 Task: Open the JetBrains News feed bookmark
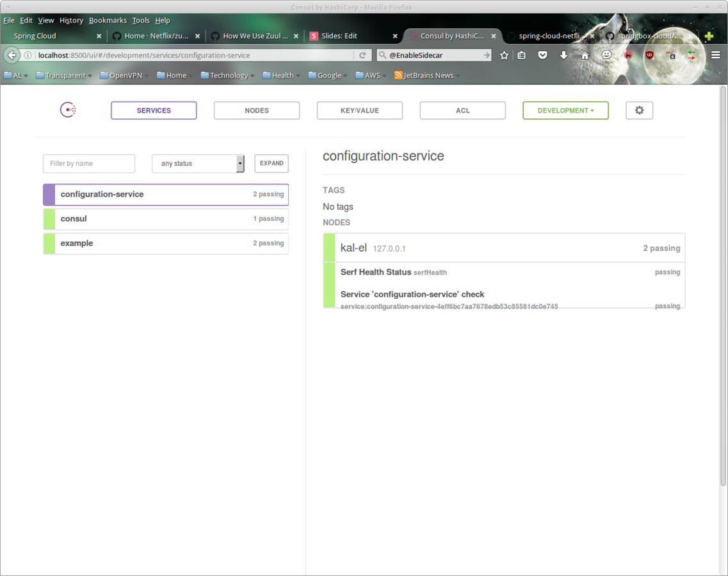pyautogui.click(x=427, y=75)
